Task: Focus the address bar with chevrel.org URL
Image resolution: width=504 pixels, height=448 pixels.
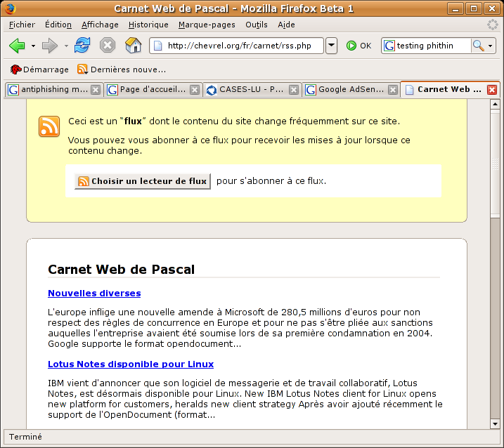Action: click(236, 46)
